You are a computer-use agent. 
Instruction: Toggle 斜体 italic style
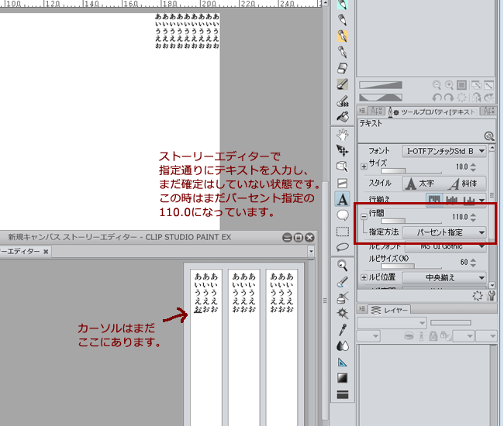464,184
